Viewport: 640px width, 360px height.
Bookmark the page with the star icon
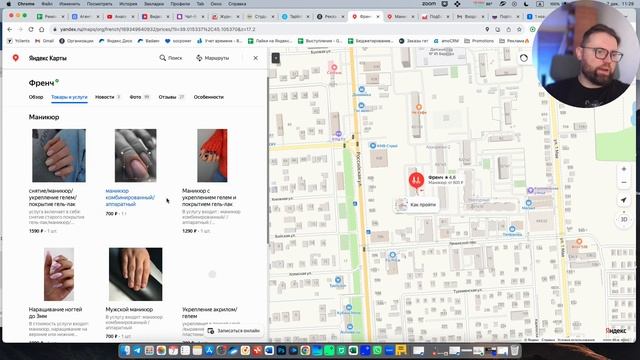519,29
